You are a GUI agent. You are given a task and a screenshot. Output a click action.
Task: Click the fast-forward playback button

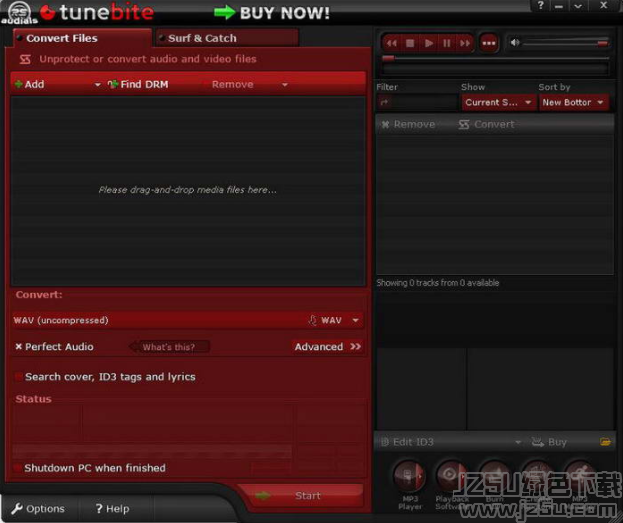(x=465, y=43)
